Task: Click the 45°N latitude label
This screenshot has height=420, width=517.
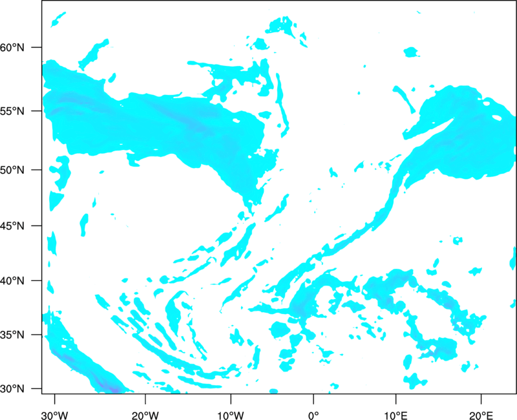Action: [x=12, y=226]
